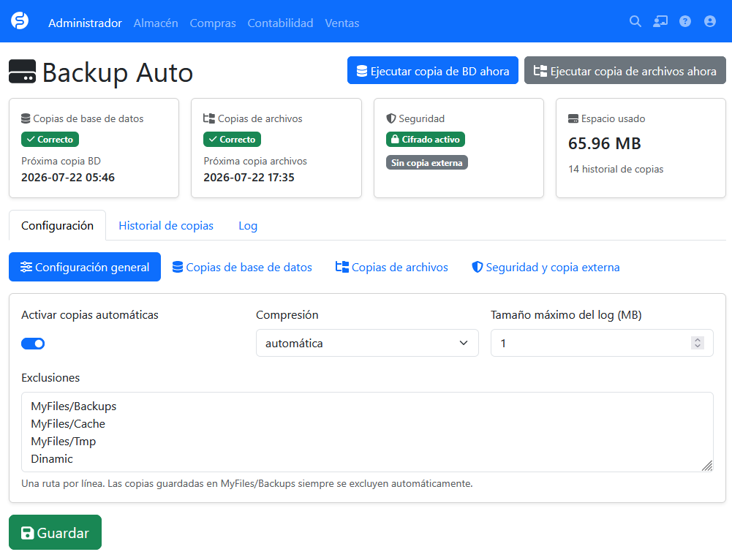Open the Ventas menu
The width and height of the screenshot is (732, 560).
click(x=342, y=23)
